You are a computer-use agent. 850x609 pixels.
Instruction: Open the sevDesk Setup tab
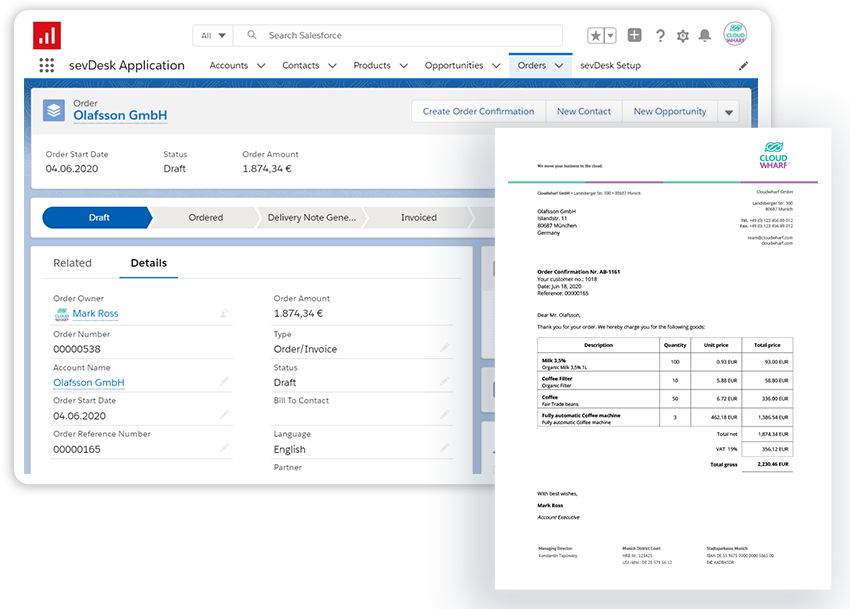tap(610, 66)
